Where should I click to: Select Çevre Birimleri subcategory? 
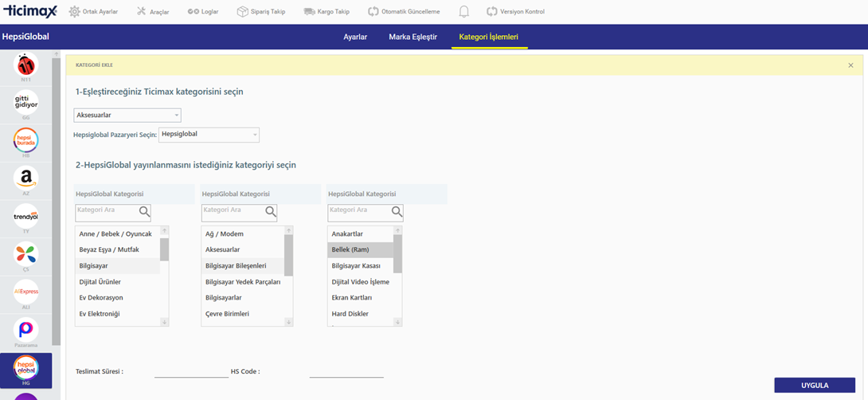coord(243,314)
